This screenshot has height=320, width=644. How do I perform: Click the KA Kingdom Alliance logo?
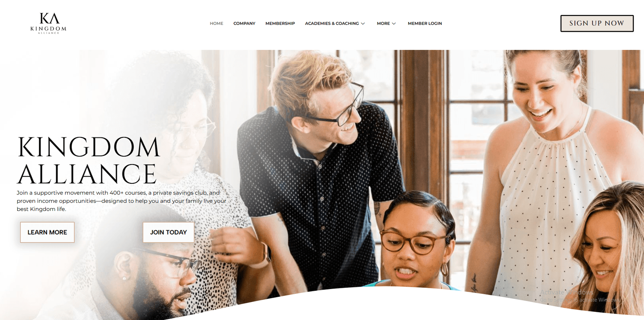49,23
